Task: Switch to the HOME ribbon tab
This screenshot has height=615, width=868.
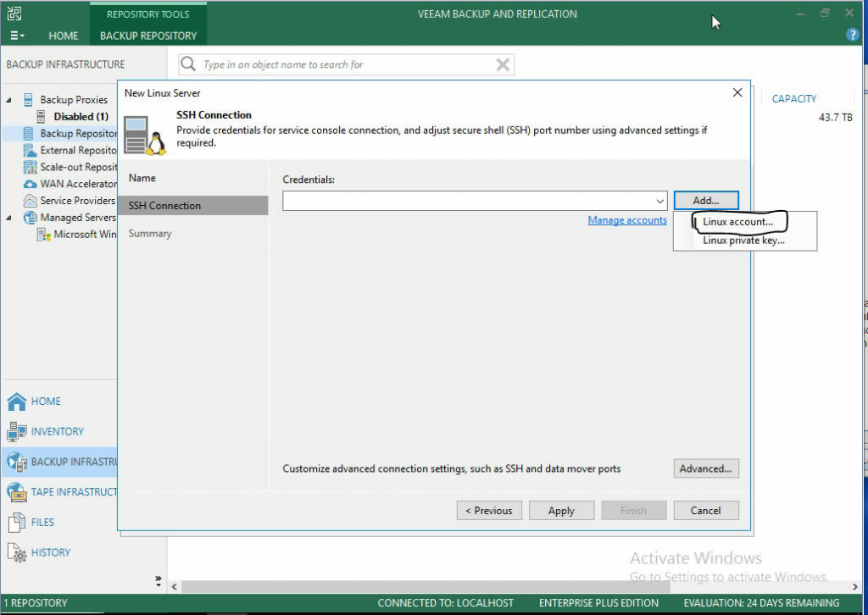Action: click(63, 36)
